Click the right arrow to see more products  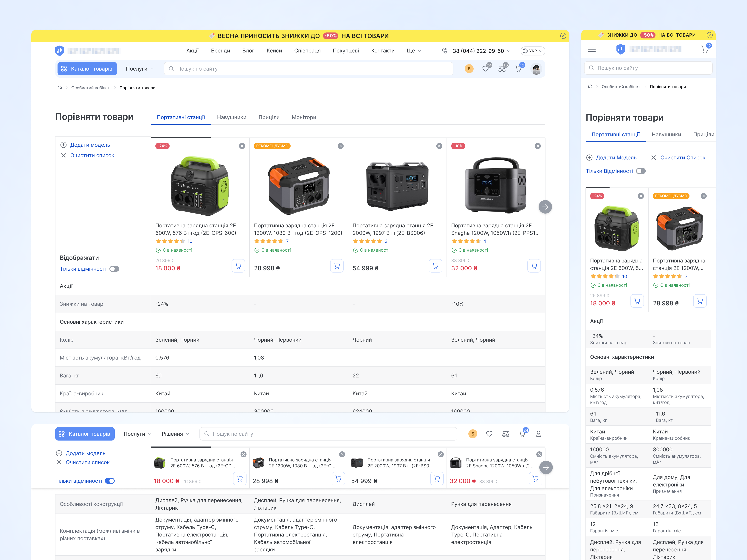(545, 207)
